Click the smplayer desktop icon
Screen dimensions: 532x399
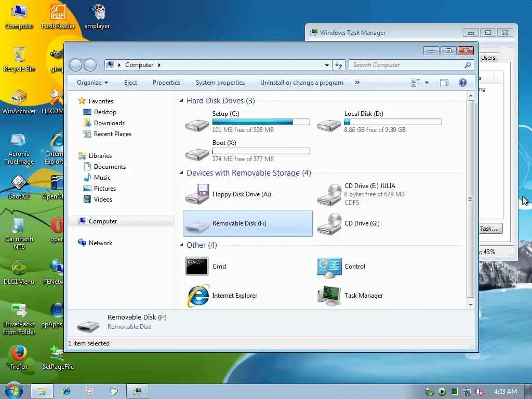click(97, 16)
